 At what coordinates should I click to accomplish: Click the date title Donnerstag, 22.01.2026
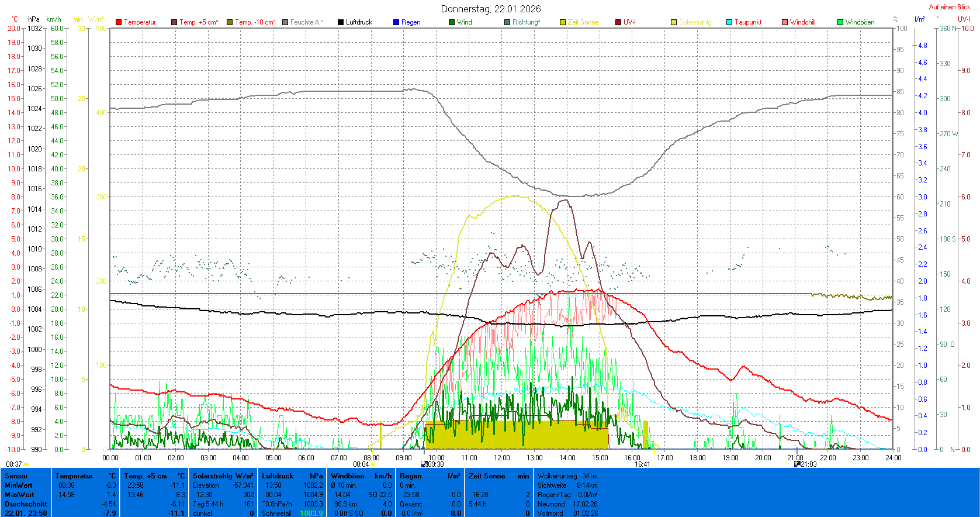tap(490, 9)
